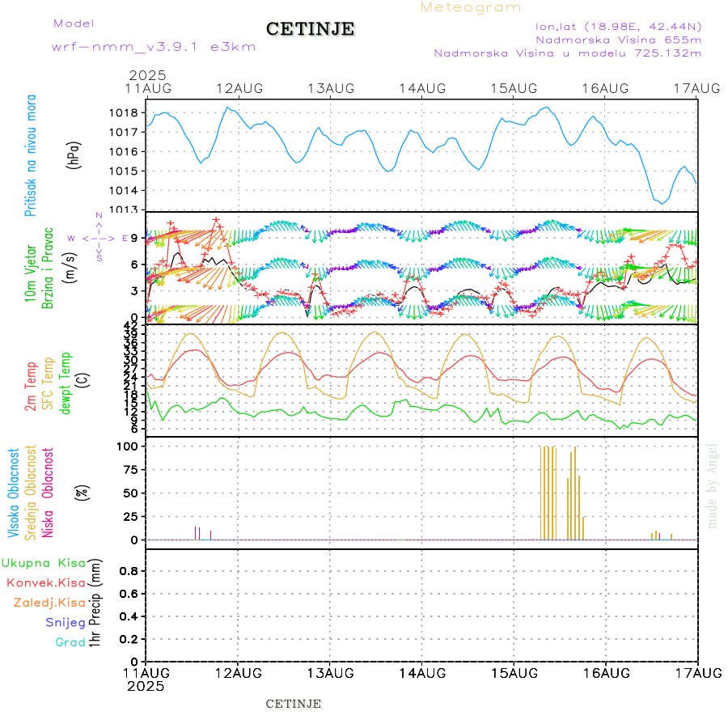Image resolution: width=728 pixels, height=728 pixels.
Task: Select the Grad legend entry
Action: pyautogui.click(x=70, y=642)
